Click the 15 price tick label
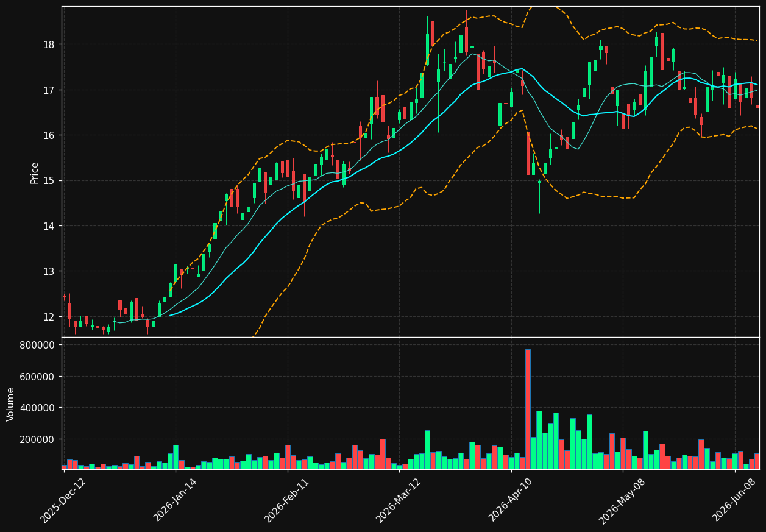Viewport: 766px width, 532px height. pyautogui.click(x=49, y=181)
